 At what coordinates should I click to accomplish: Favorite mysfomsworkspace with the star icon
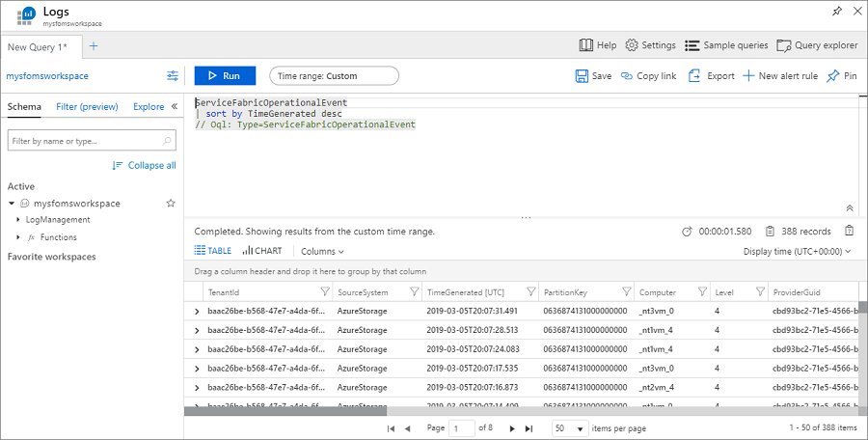[x=171, y=204]
